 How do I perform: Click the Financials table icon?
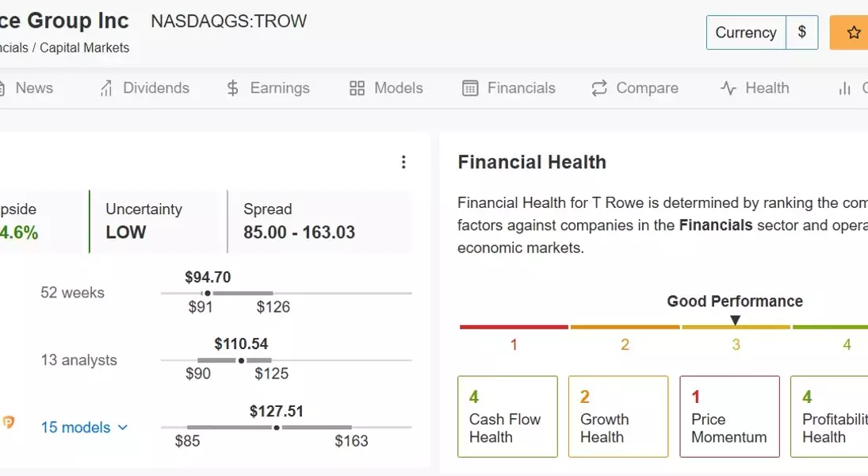(470, 89)
